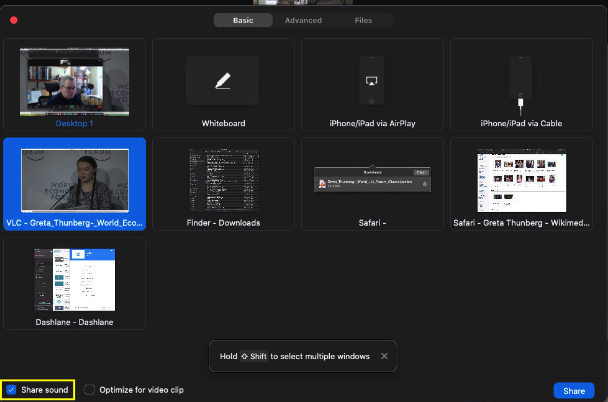
Task: Click the red close window button
Action: tap(14, 20)
